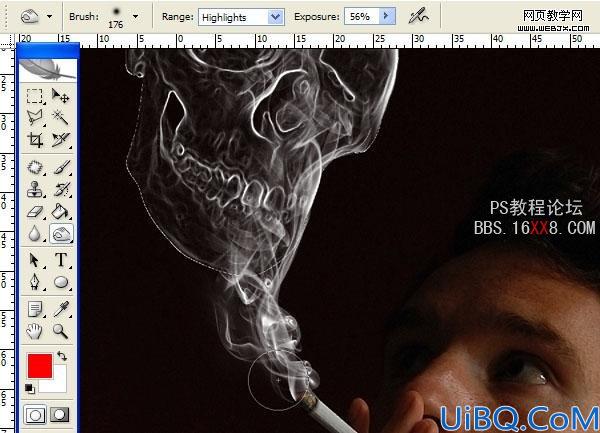Open Adobe Online from feather icon
This screenshot has width=600, height=433.
[47, 70]
